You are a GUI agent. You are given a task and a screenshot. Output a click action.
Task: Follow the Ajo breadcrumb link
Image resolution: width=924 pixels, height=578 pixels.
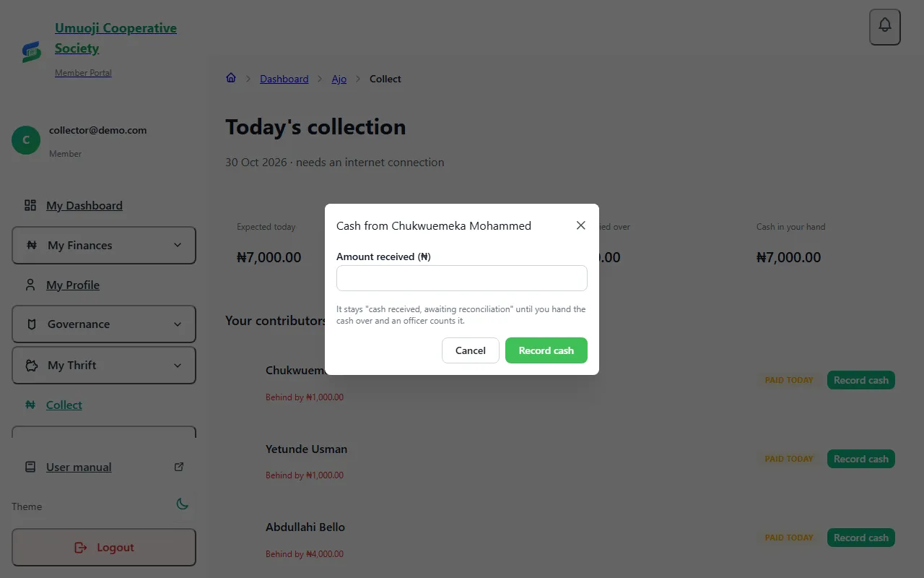339,79
